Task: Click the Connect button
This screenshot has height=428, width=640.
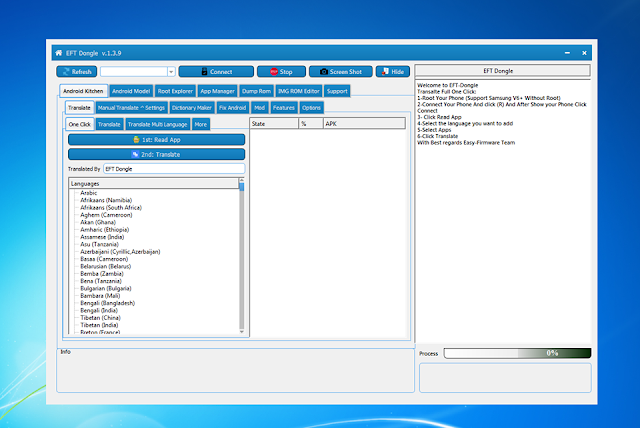Action: (216, 72)
